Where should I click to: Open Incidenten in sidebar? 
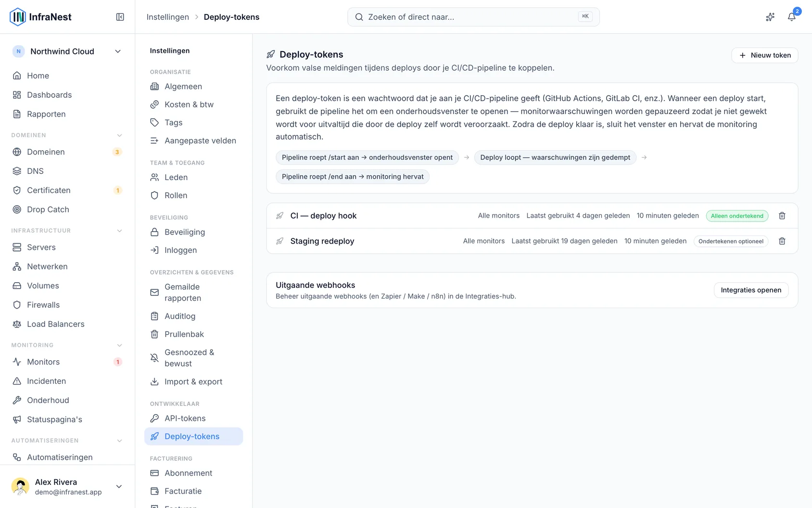point(67,381)
